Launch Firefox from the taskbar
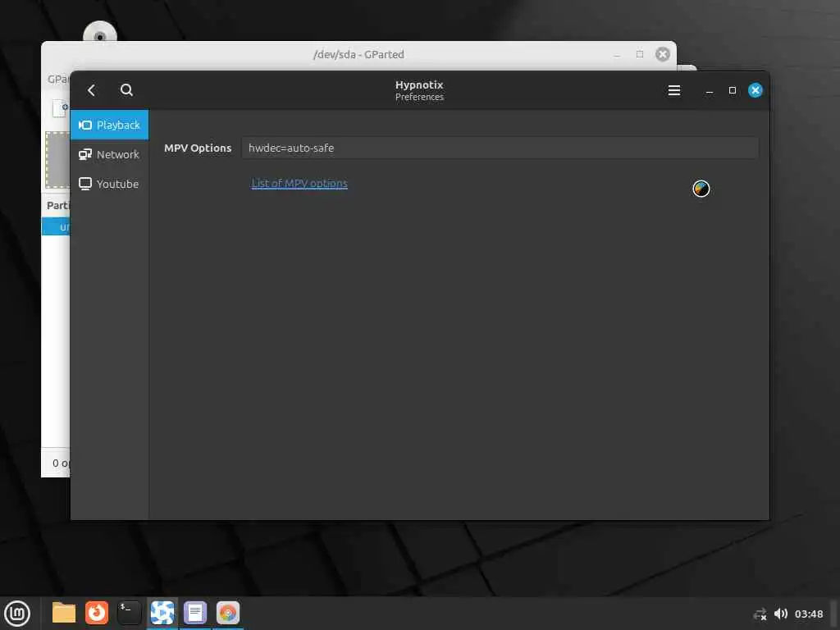The width and height of the screenshot is (840, 630). pyautogui.click(x=97, y=613)
